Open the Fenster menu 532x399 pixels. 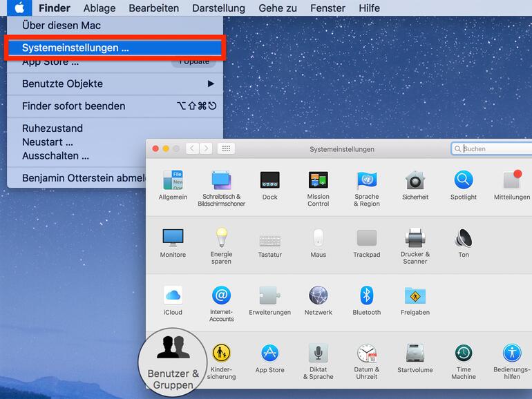click(x=327, y=8)
